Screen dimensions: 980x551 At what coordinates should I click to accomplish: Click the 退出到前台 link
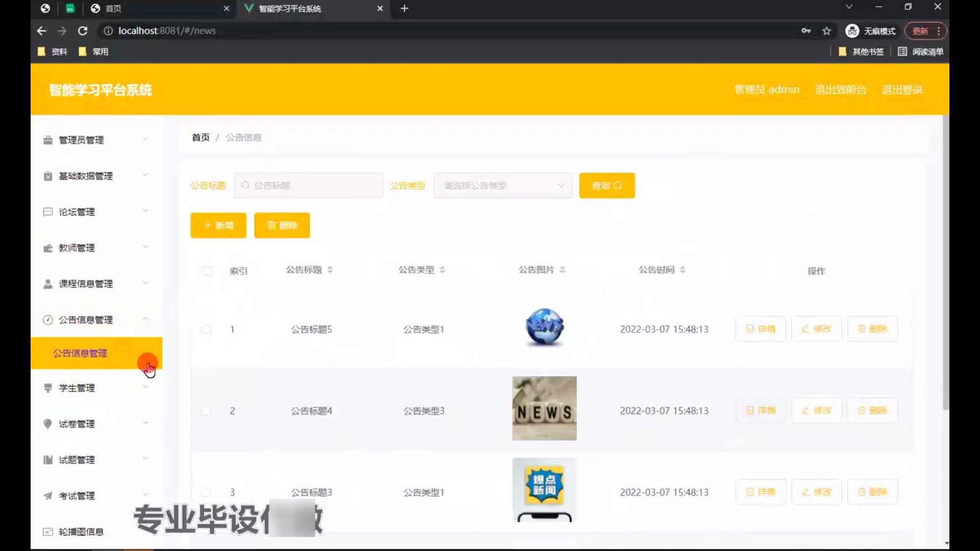click(x=841, y=90)
